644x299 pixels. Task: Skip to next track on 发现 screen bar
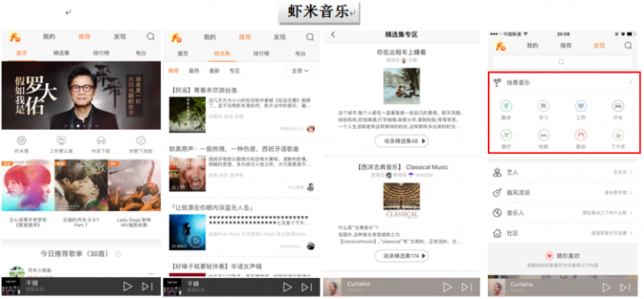tap(626, 288)
